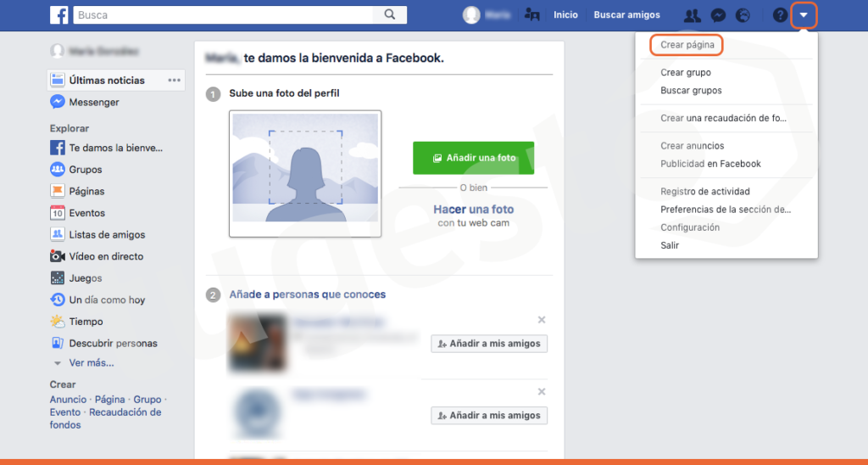Open second suggested friend's photo
The image size is (868, 465).
point(257,413)
